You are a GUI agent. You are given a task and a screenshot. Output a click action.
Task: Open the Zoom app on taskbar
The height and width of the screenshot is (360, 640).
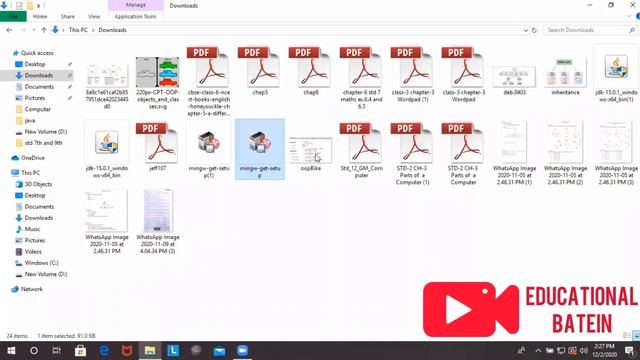242,351
